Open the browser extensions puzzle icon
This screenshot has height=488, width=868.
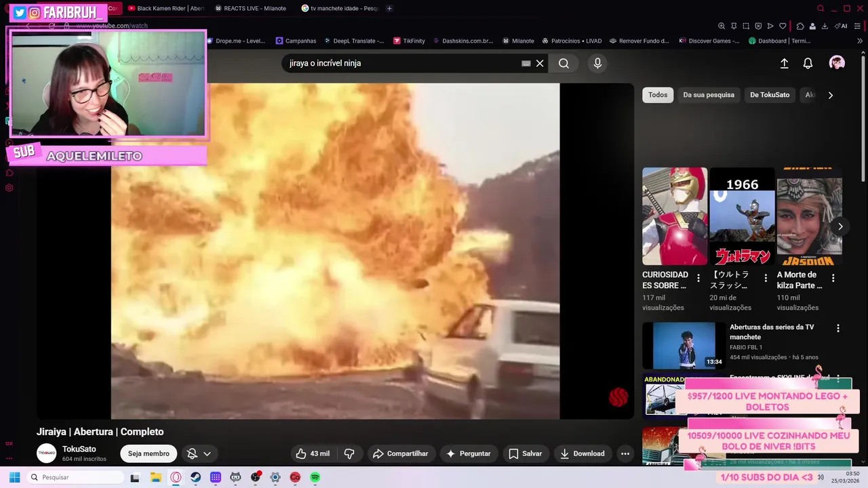coord(800,26)
